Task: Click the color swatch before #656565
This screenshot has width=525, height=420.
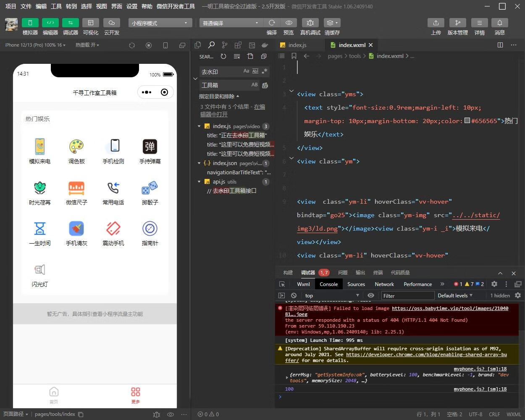Action: [467, 121]
